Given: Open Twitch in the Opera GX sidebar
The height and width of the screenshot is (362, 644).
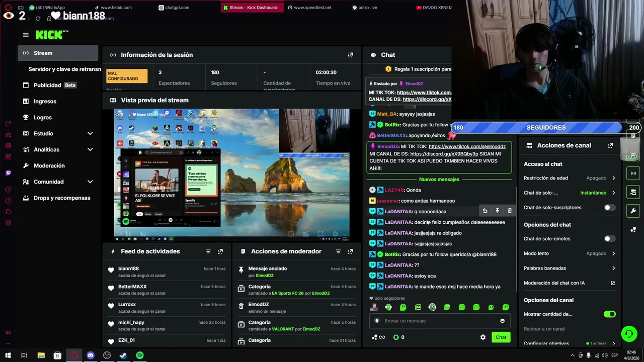Looking at the screenshot, I should point(8,173).
